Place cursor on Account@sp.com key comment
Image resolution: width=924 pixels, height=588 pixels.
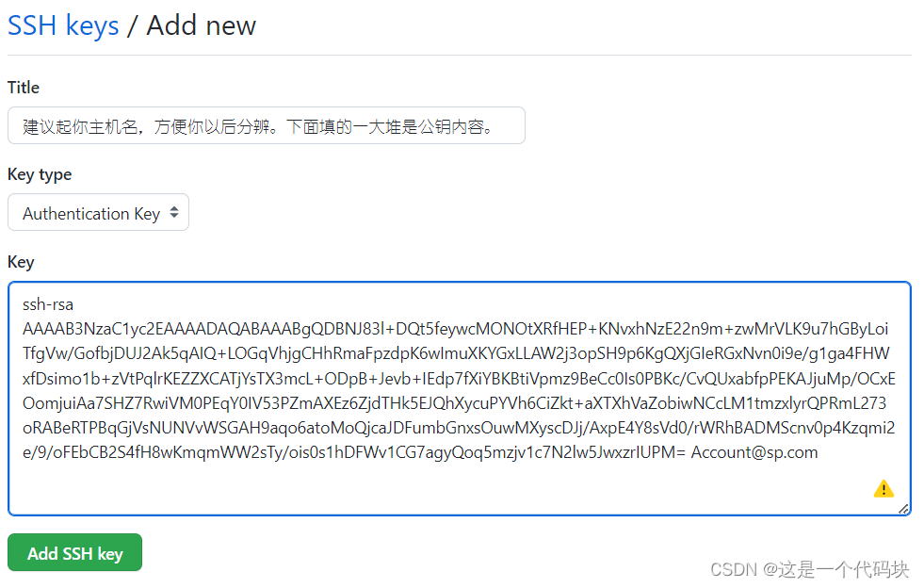click(754, 452)
